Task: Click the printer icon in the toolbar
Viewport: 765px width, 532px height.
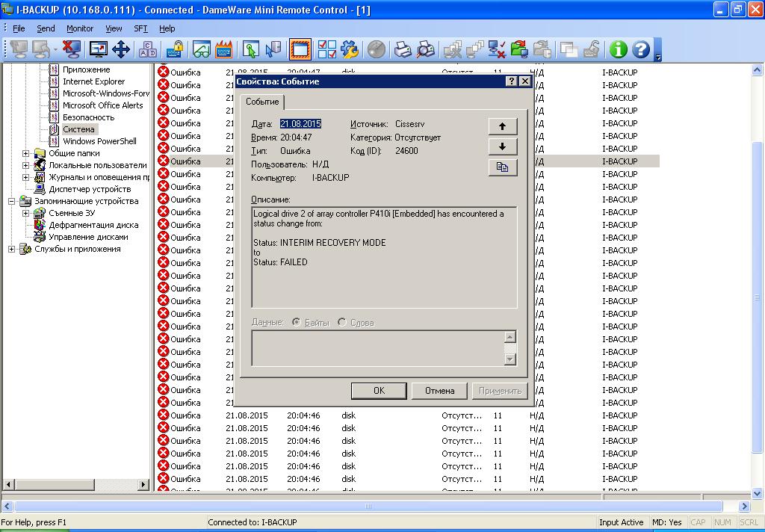Action: 403,49
